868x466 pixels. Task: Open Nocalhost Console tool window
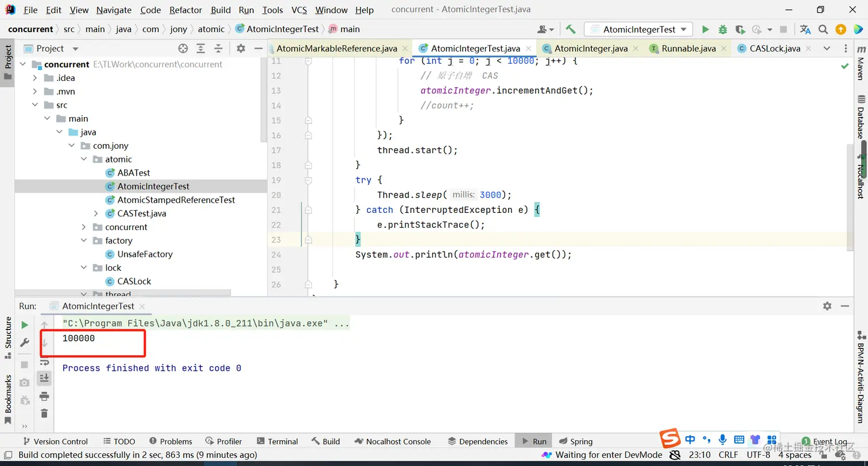pos(393,441)
